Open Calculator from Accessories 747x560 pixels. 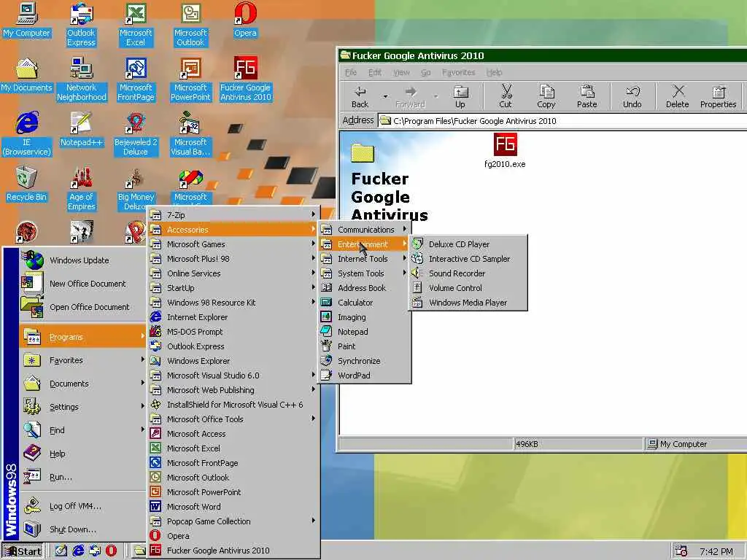[364, 303]
